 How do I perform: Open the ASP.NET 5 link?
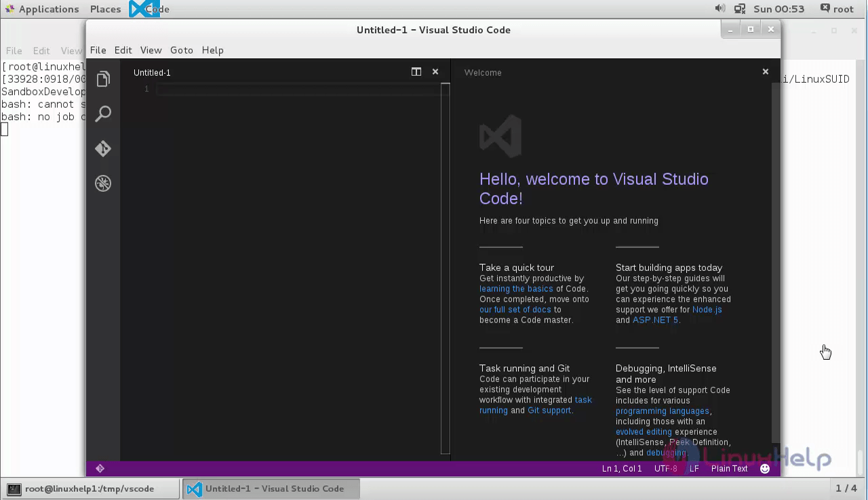655,320
